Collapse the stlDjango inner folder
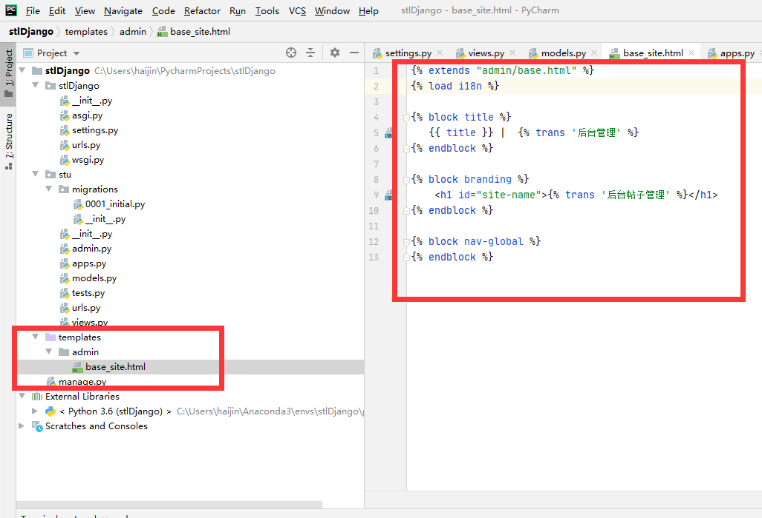This screenshot has width=762, height=518. 35,85
